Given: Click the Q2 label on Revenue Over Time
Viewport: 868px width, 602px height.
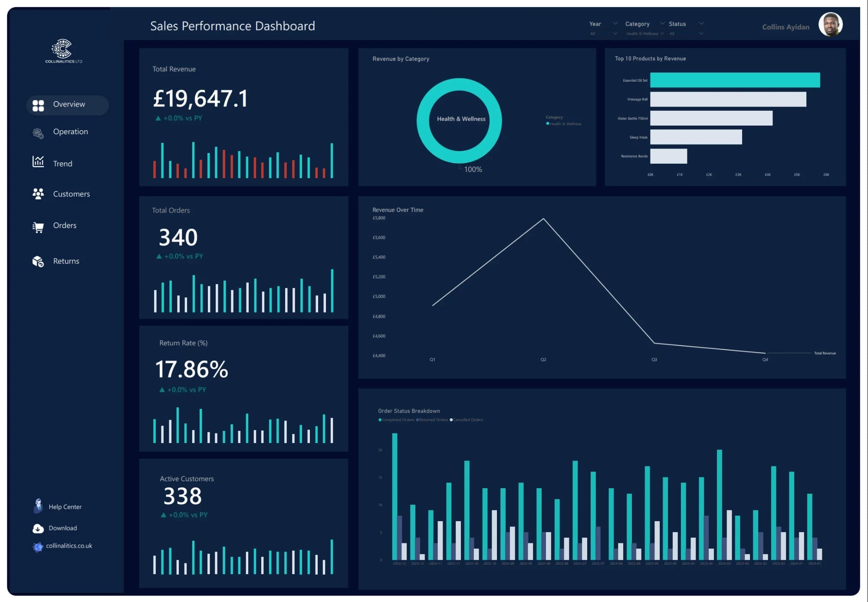Looking at the screenshot, I should click(543, 360).
